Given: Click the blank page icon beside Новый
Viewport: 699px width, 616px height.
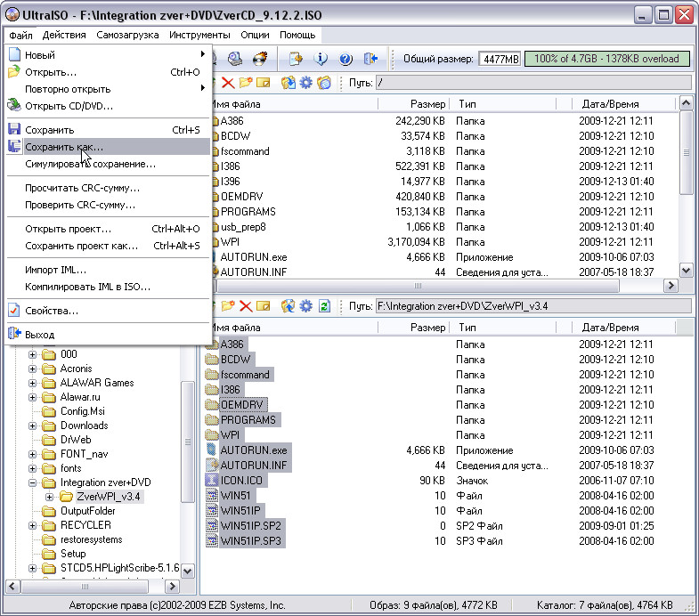Looking at the screenshot, I should [x=15, y=54].
